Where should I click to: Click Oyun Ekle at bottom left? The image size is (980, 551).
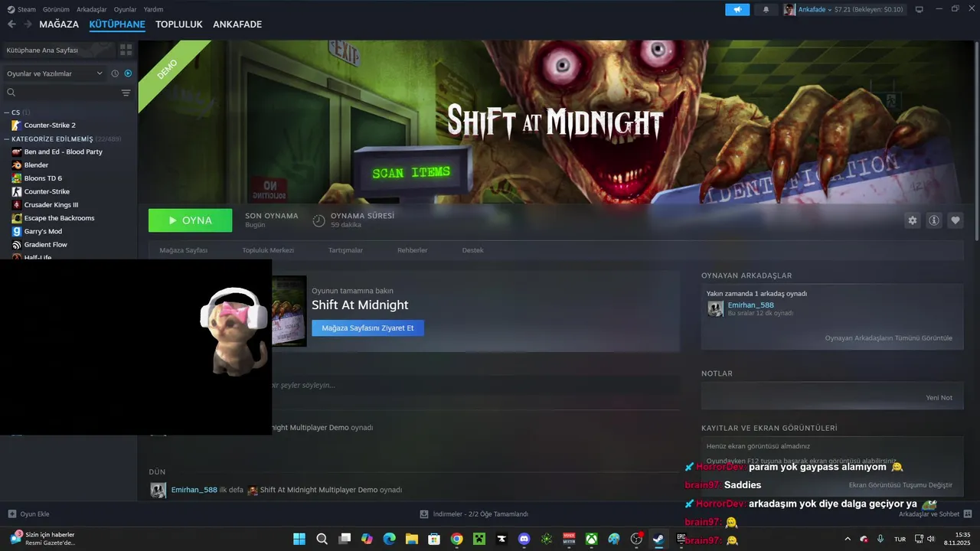(x=28, y=514)
